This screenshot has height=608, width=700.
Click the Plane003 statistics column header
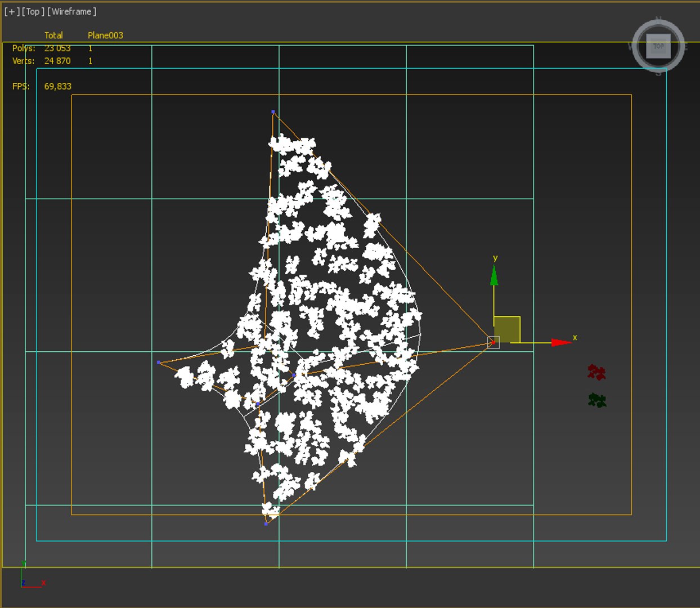105,35
